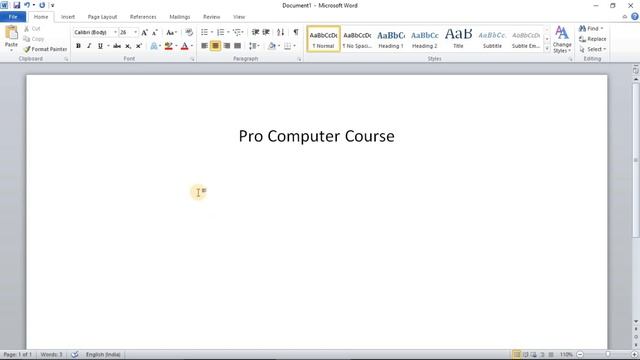This screenshot has height=360, width=640.
Task: Toggle Underline formatting
Action: pos(100,46)
